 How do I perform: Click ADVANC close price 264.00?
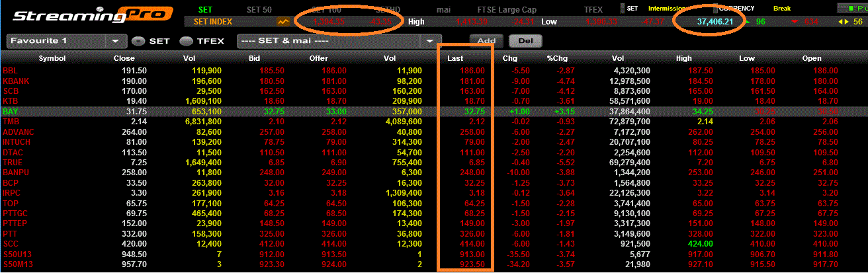pos(134,132)
